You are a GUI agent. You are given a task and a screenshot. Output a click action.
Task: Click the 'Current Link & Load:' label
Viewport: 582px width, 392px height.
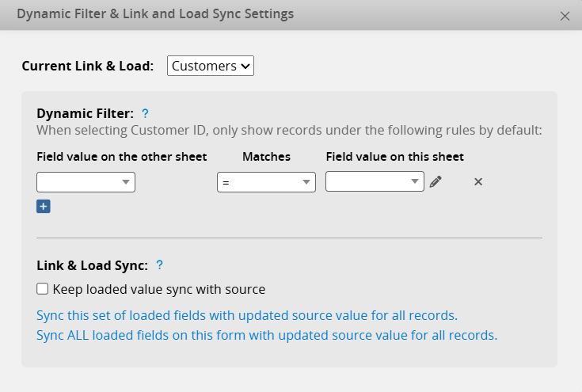(87, 66)
